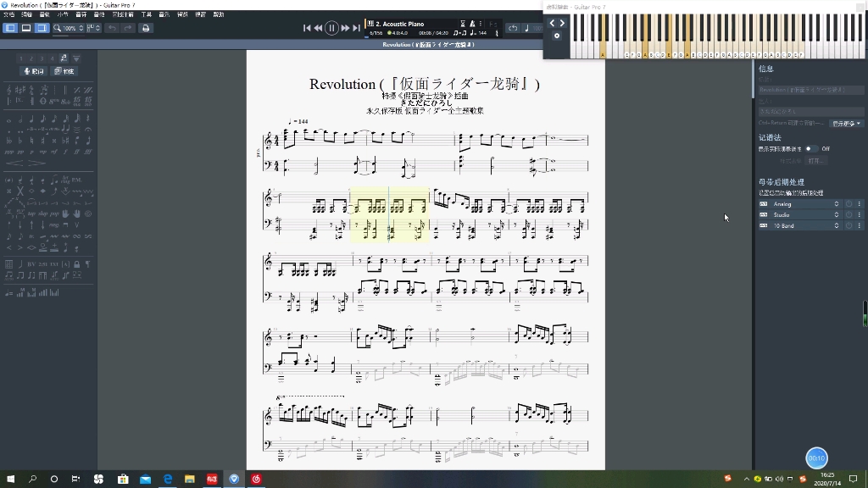Open the Studio preset dropdown
Image resolution: width=868 pixels, height=488 pixels.
tap(837, 214)
